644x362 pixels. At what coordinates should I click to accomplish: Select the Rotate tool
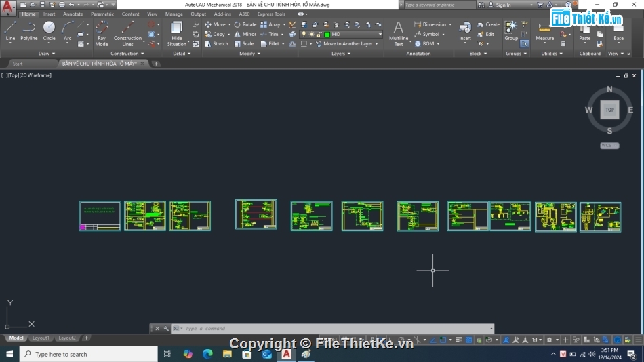click(x=245, y=24)
